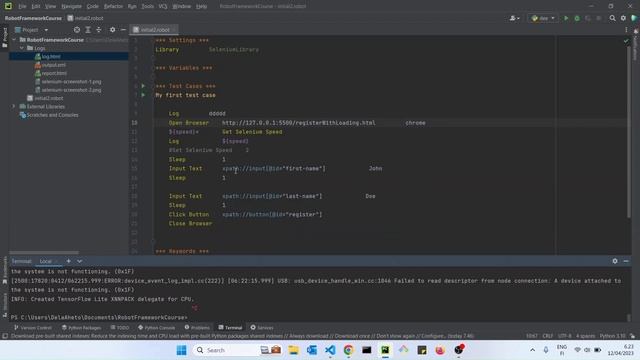Open the user account dropdown
Viewport: 640px width, 360px height.
(514, 18)
